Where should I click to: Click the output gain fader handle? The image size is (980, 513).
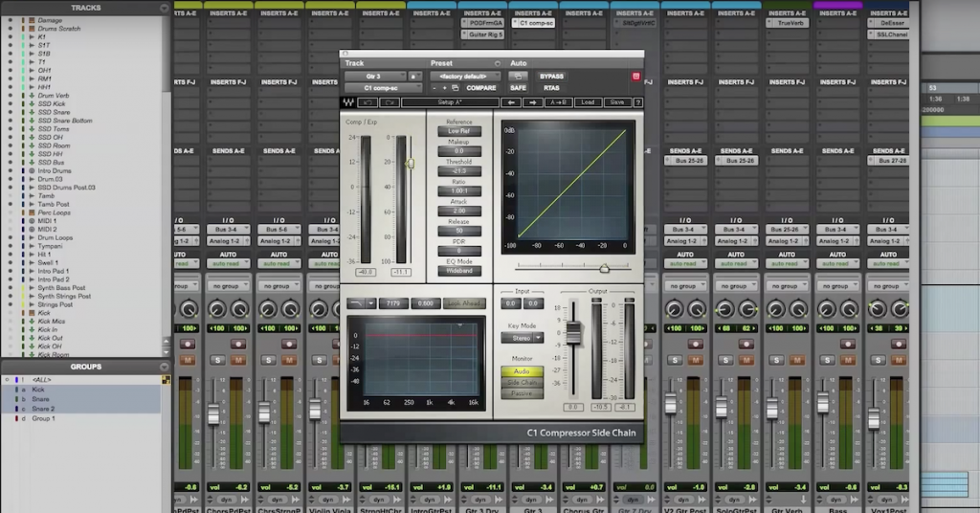point(573,332)
